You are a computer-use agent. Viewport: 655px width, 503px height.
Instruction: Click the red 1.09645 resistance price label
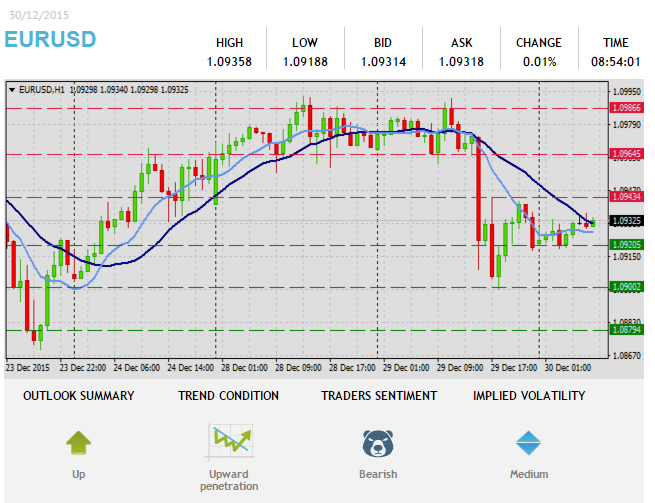(627, 154)
